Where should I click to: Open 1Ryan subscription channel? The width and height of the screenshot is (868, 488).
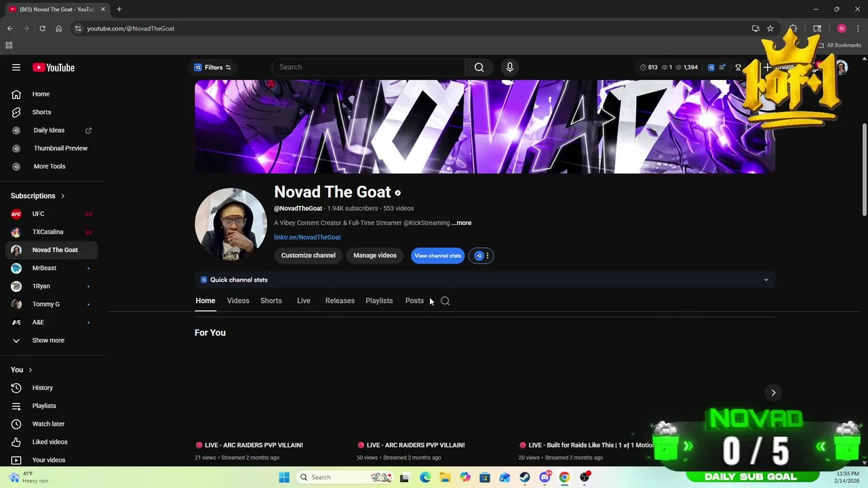[x=52, y=286]
